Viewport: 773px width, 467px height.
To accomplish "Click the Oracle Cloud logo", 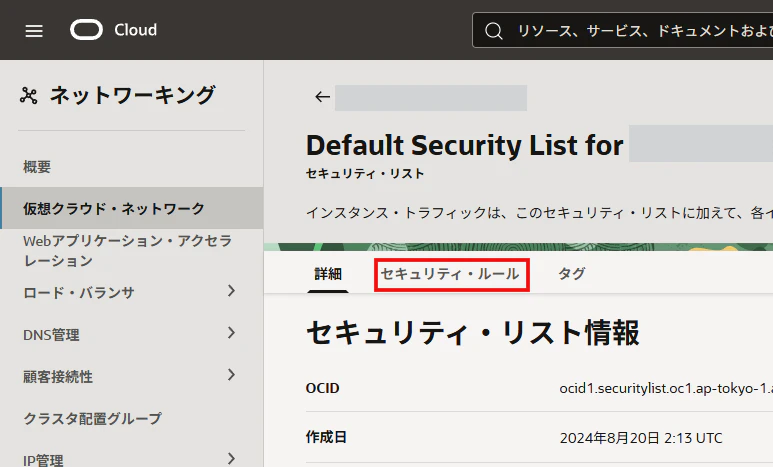I will (86, 30).
